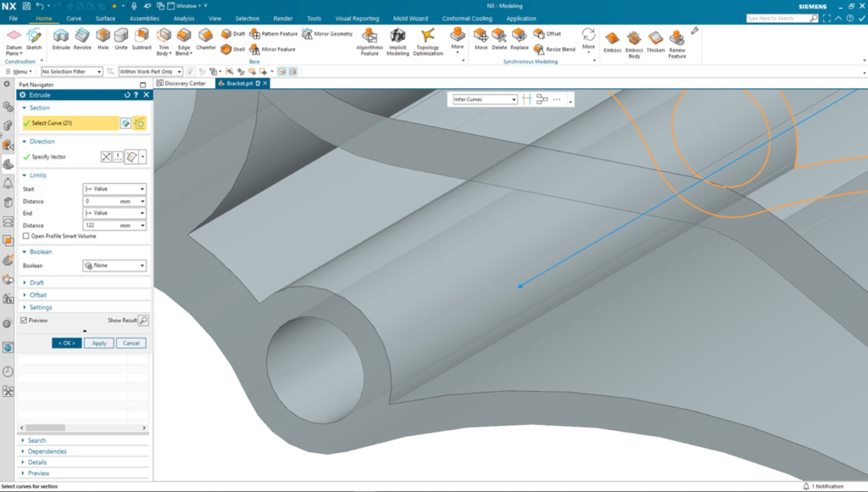Click the OK button in the Extrude dialog
Image resolution: width=868 pixels, height=492 pixels.
tap(67, 343)
